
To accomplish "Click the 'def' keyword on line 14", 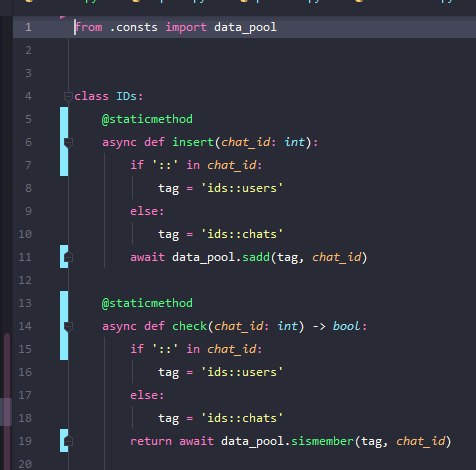I will click(x=154, y=326).
